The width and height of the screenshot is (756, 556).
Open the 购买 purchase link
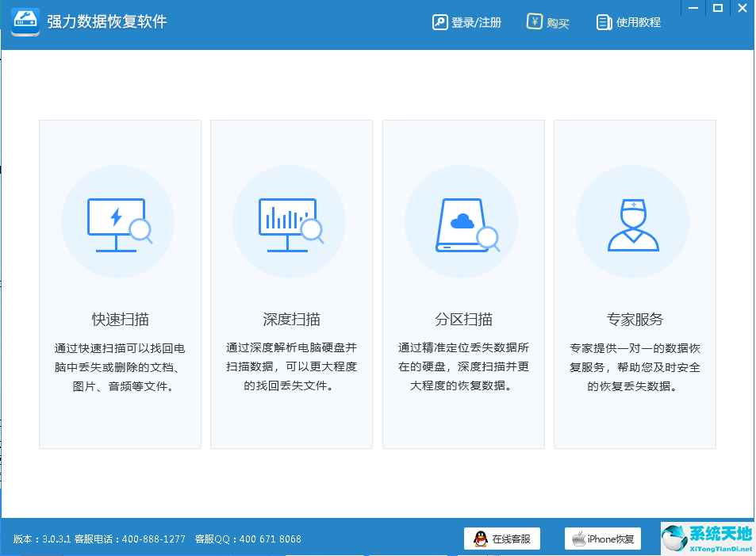pos(558,23)
